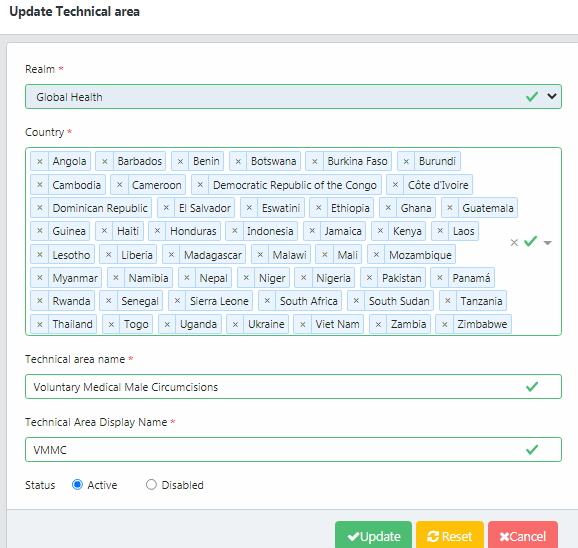Remove the Panamá country tag
This screenshot has width=578, height=548.
pos(440,278)
